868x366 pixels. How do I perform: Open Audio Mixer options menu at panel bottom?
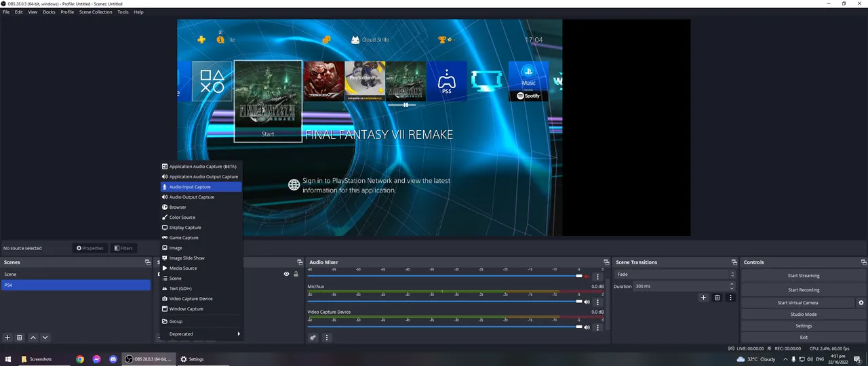click(x=327, y=338)
